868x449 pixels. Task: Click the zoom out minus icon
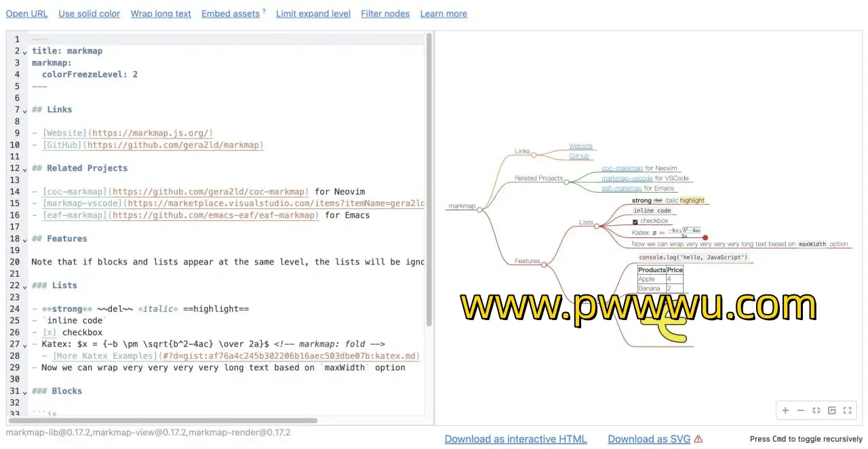(x=801, y=410)
